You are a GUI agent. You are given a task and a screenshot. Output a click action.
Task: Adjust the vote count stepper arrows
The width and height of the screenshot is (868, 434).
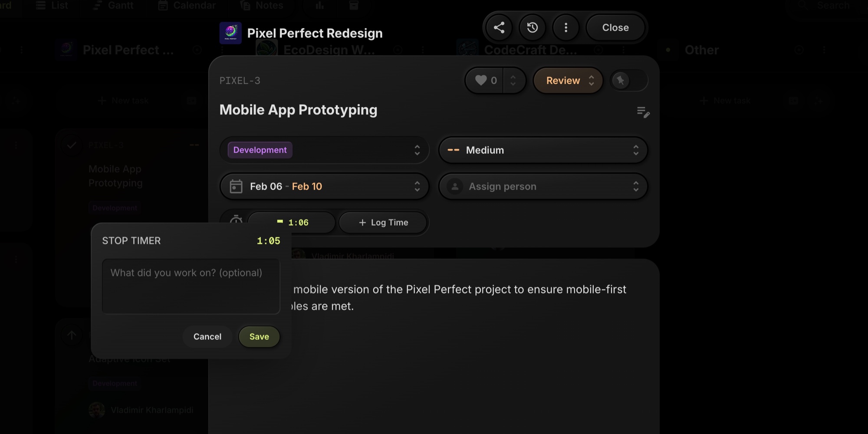[513, 81]
